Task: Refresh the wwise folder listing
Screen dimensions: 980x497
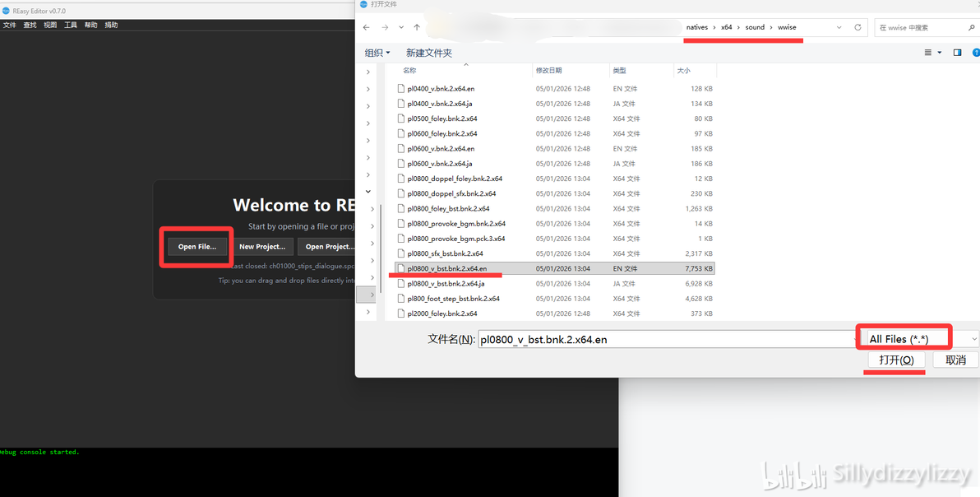Action: tap(857, 27)
